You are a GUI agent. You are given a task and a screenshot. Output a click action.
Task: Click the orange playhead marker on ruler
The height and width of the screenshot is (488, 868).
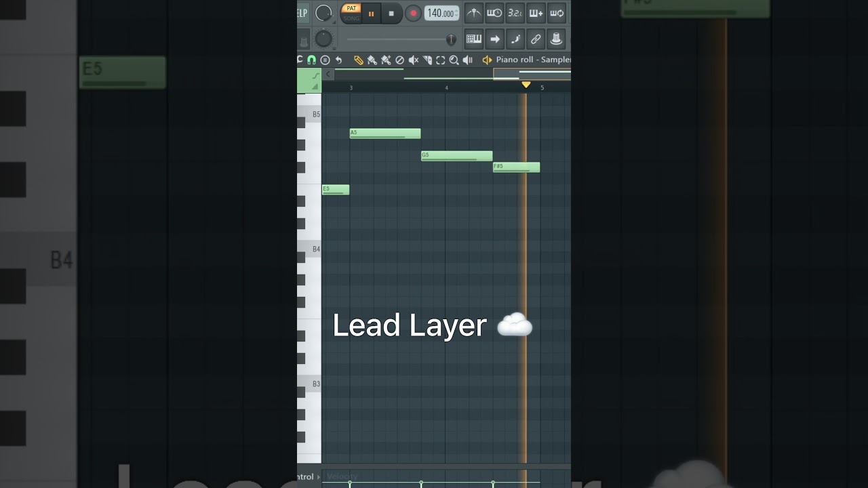pos(526,85)
